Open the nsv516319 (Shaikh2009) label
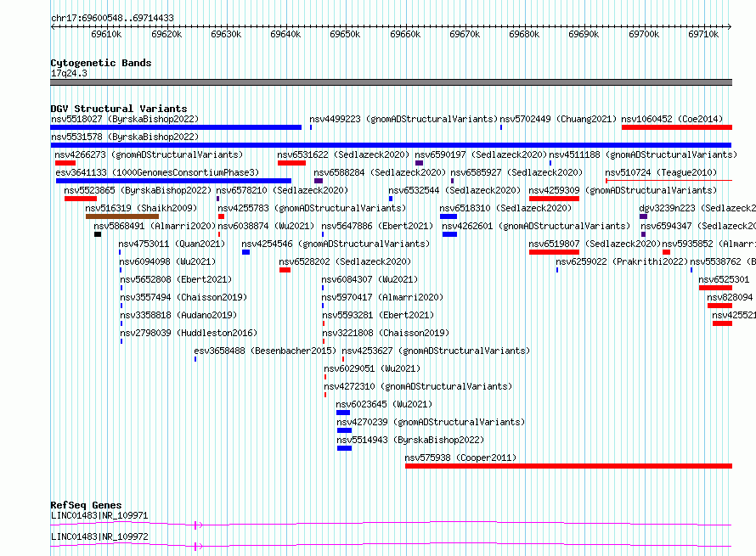Screen dimensions: 756x556 coord(141,208)
